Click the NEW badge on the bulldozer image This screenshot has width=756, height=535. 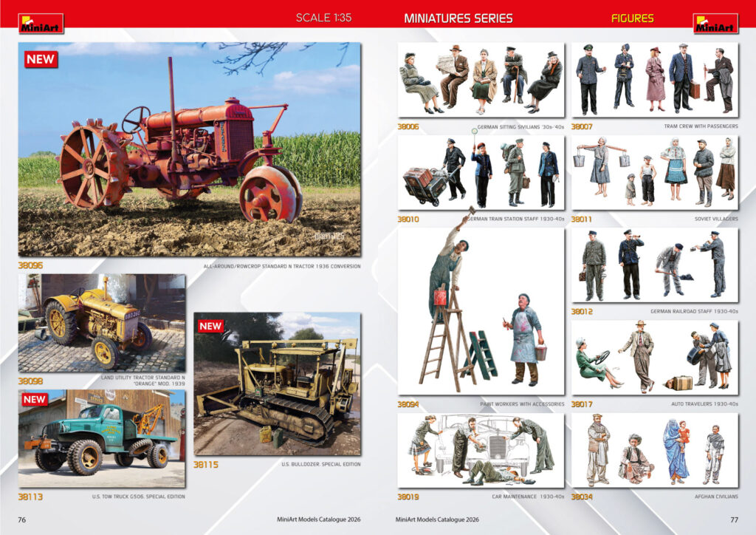(x=210, y=326)
